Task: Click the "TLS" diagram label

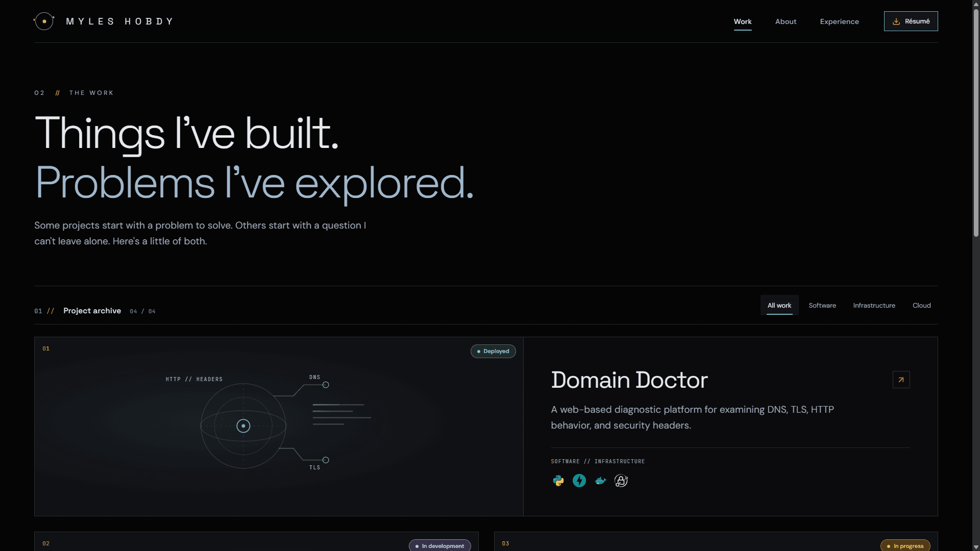Action: click(x=314, y=467)
